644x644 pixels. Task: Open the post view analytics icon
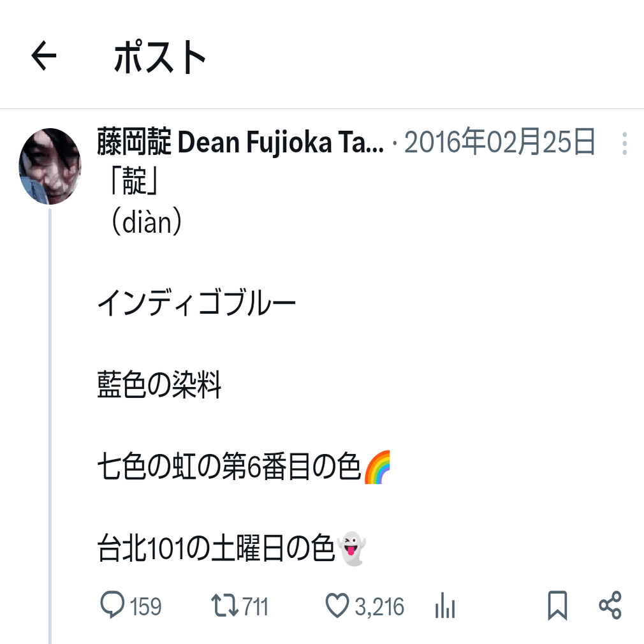[x=445, y=606]
